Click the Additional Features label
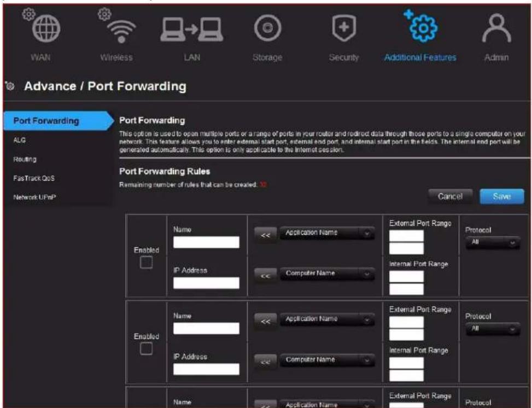 point(420,57)
